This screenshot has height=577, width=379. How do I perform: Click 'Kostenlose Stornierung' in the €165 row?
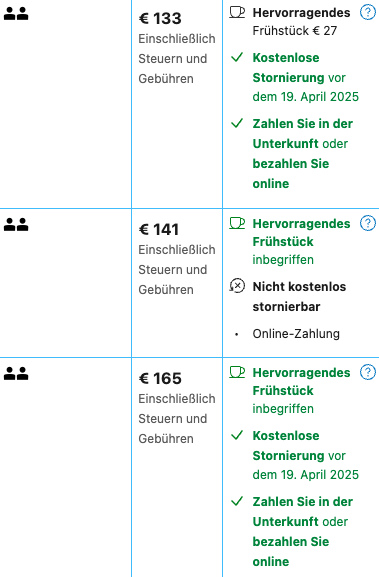(x=288, y=446)
